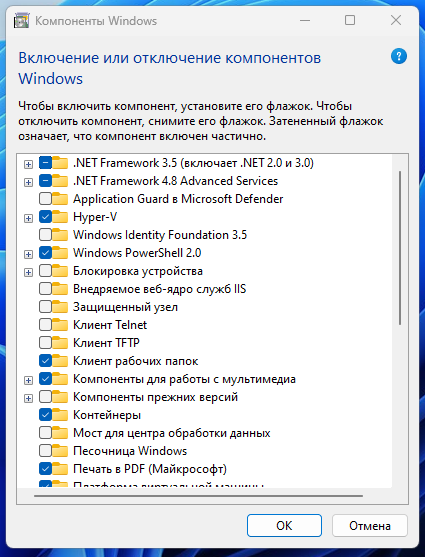Check Внедряемое веб-ядро служб IIS checkbox
The image size is (425, 557).
pos(45,289)
